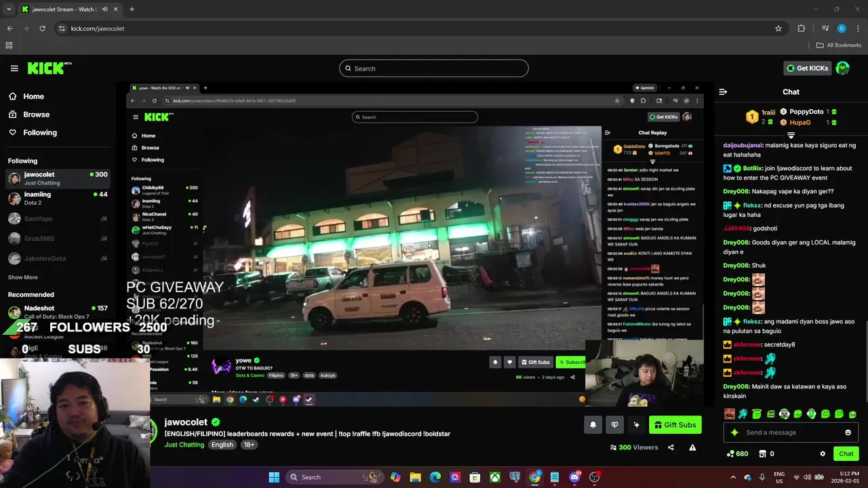
Task: Click in the Send a message field
Action: (x=792, y=432)
